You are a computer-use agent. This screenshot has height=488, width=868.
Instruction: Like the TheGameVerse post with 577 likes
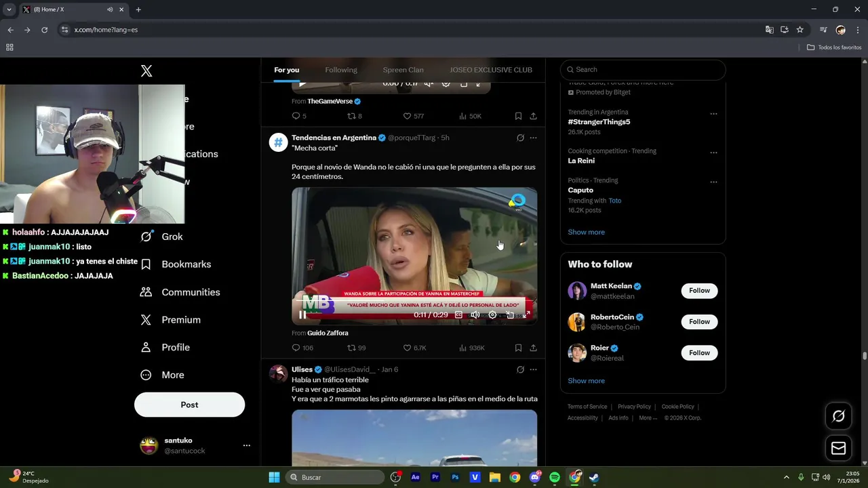point(413,116)
